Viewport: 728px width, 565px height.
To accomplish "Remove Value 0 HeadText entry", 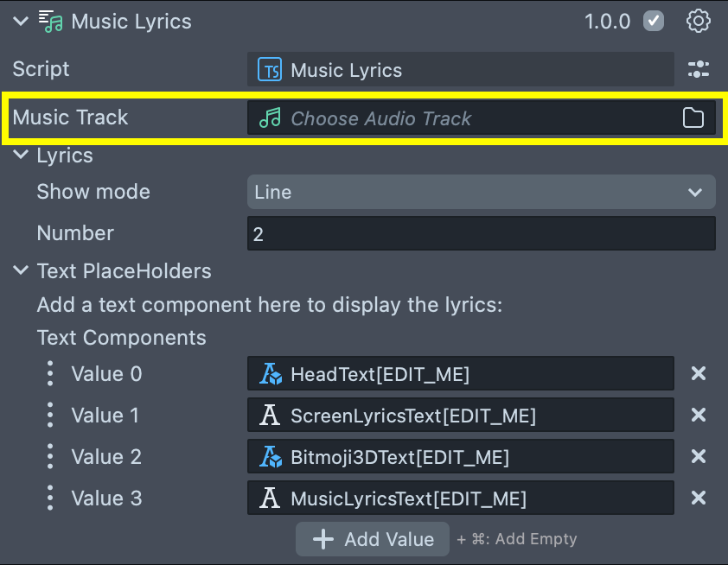I will click(x=699, y=374).
